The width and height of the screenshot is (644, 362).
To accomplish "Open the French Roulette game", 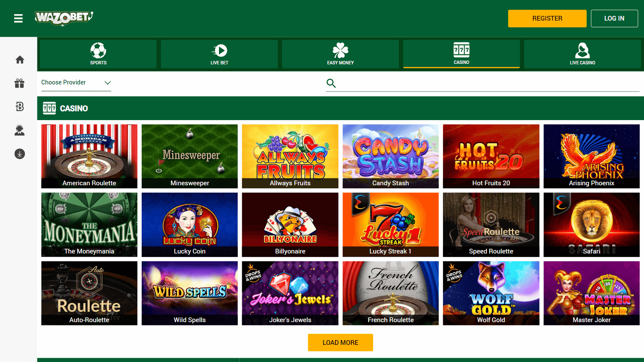I will 391,293.
